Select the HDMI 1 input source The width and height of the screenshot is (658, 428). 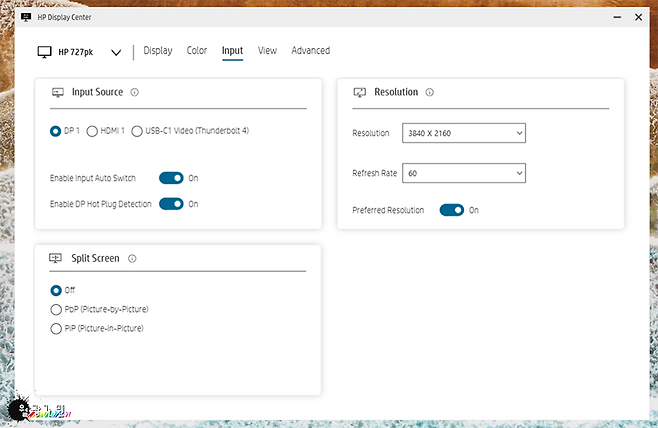[92, 131]
